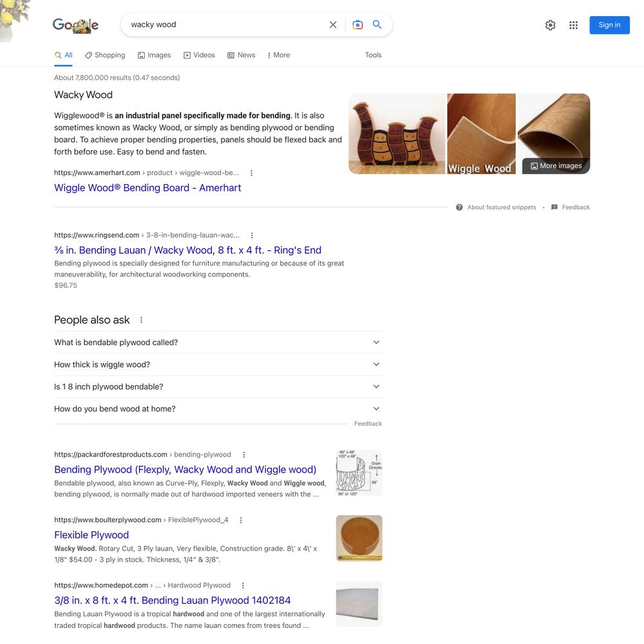Image resolution: width=644 pixels, height=644 pixels.
Task: Expand "How thick is wiggle wood?" question
Action: point(218,365)
